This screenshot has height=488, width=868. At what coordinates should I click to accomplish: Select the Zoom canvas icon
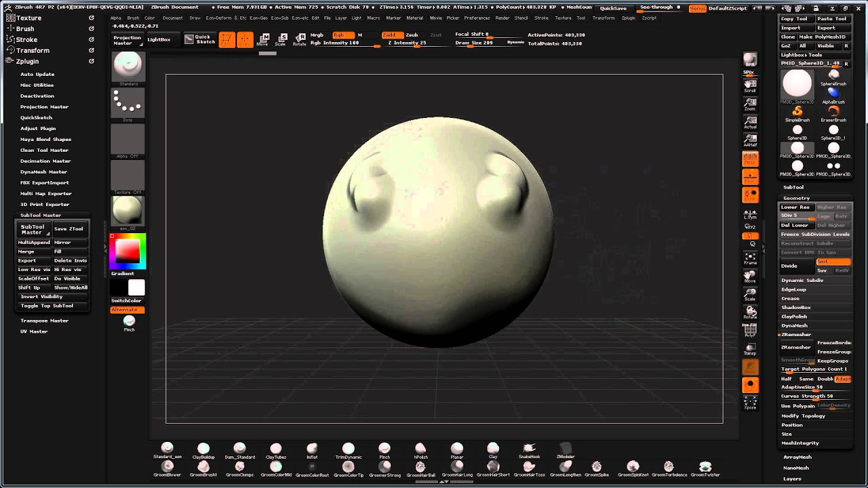pyautogui.click(x=749, y=103)
